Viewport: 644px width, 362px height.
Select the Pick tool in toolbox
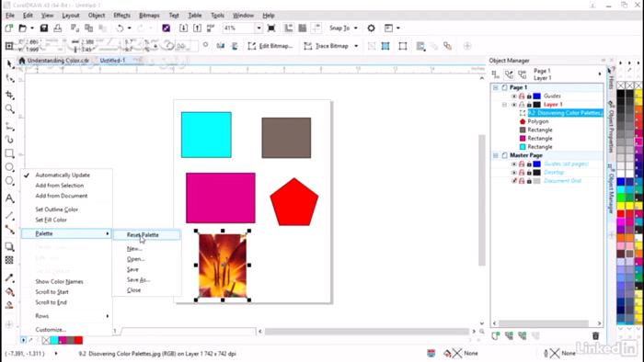coord(9,63)
